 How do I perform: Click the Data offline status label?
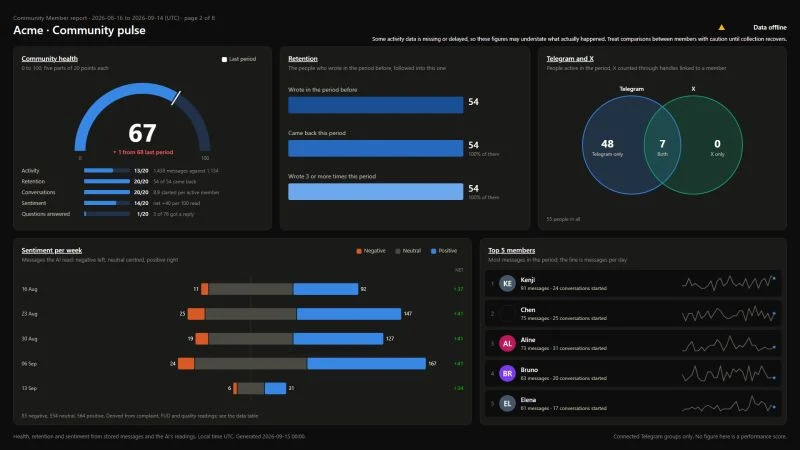(x=769, y=28)
